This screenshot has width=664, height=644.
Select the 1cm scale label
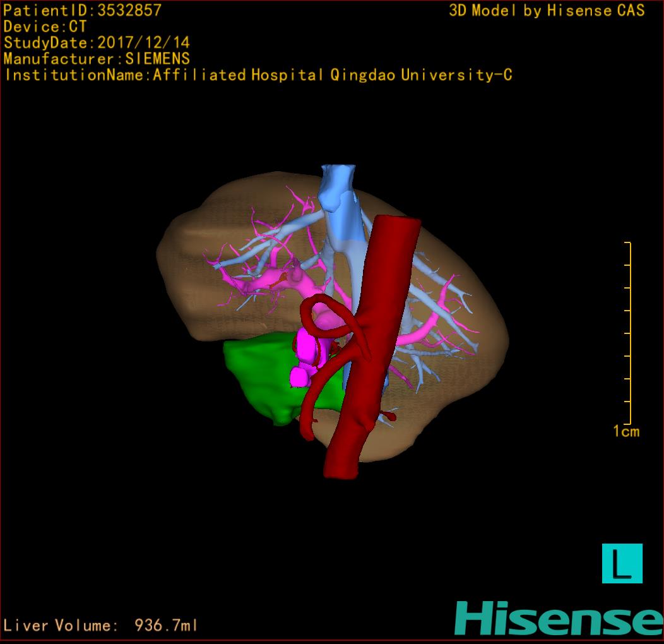[x=625, y=432]
